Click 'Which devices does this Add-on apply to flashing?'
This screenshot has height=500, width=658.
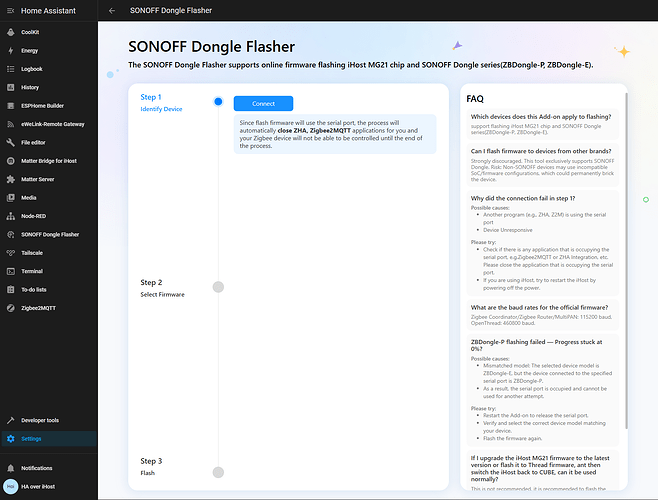pyautogui.click(x=541, y=117)
